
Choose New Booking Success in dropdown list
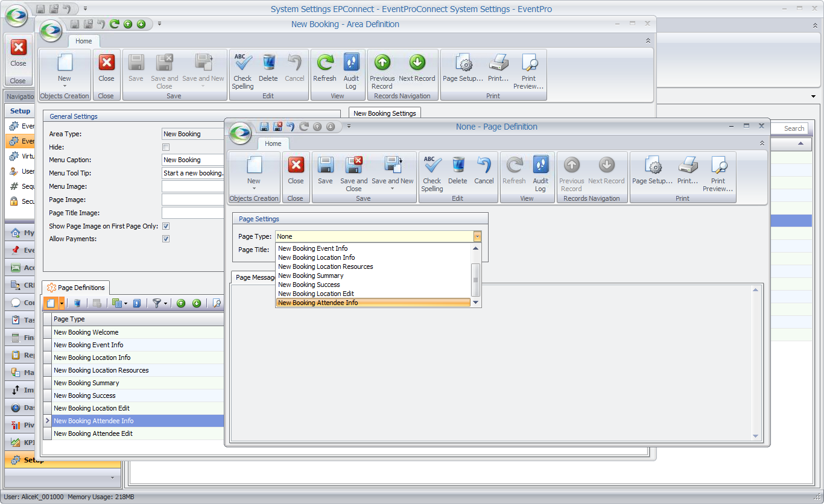pyautogui.click(x=373, y=285)
